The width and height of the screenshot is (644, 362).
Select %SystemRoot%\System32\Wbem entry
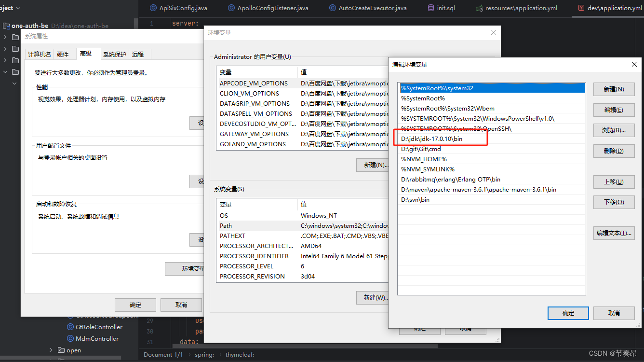[492, 108]
